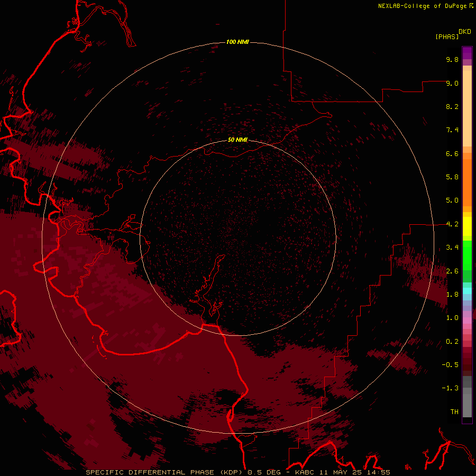Click the NEXLAB-College of DuPage label
The image size is (476, 476).
(422, 6)
